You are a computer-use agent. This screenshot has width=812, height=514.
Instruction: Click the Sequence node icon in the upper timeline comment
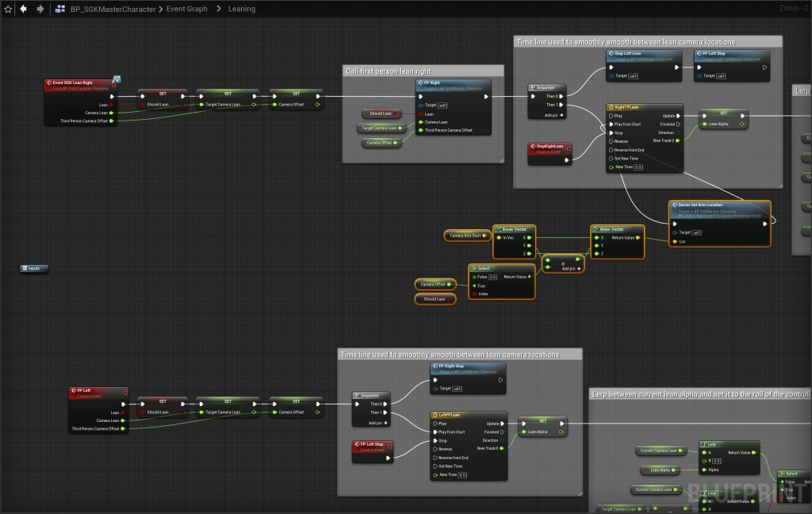532,87
